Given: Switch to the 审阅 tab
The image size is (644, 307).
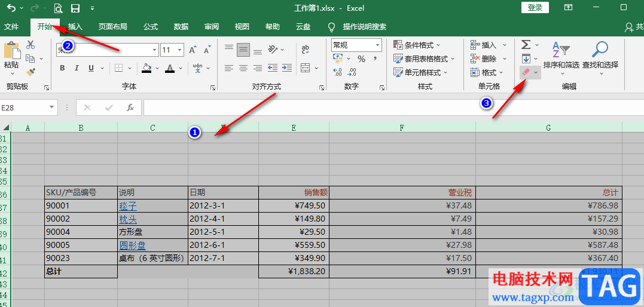Looking at the screenshot, I should (x=212, y=27).
